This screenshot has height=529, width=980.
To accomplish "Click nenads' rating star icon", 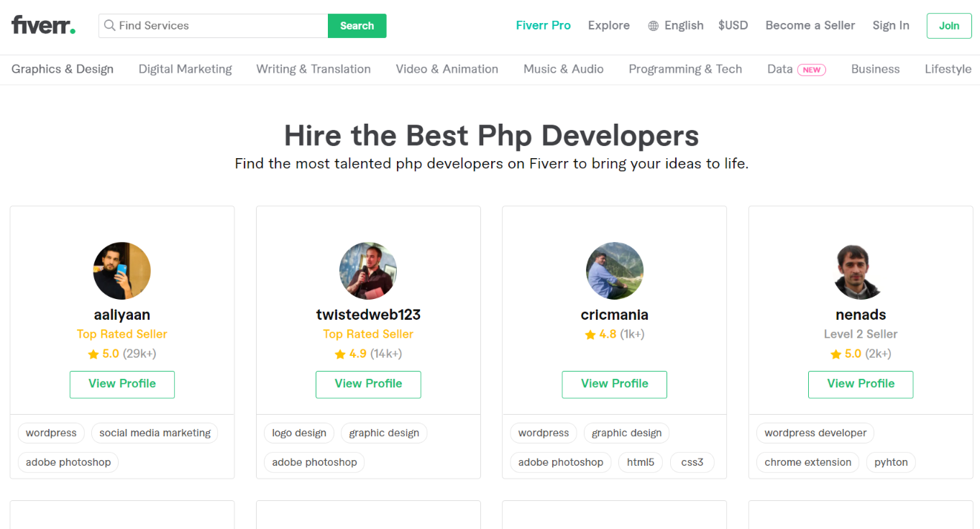I will tap(835, 354).
